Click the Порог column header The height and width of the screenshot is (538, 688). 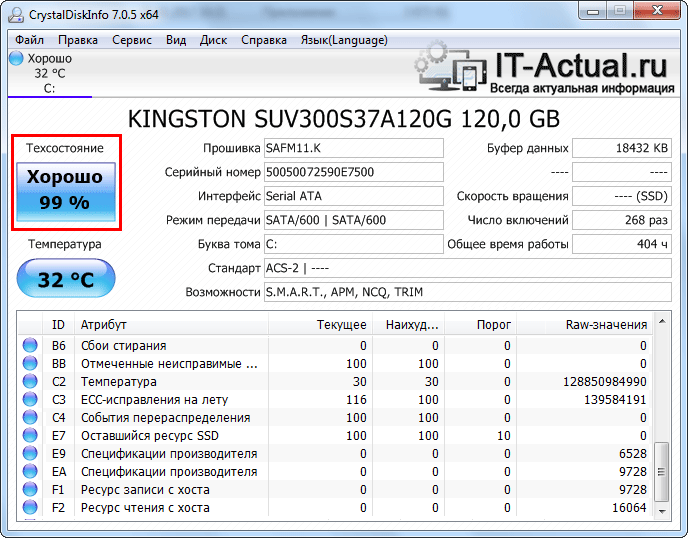tap(480, 325)
